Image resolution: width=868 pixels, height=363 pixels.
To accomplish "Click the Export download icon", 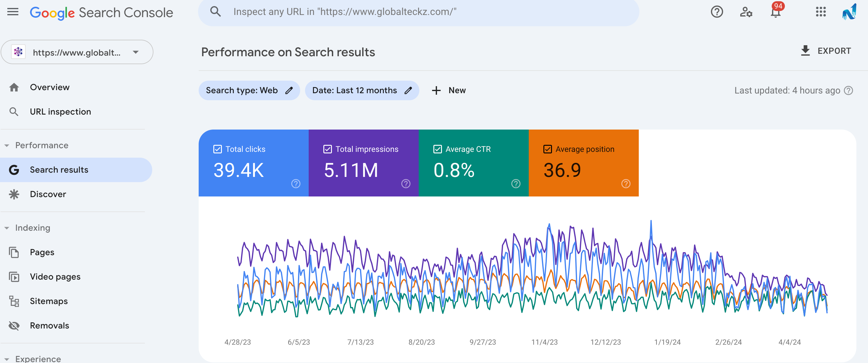I will click(805, 50).
